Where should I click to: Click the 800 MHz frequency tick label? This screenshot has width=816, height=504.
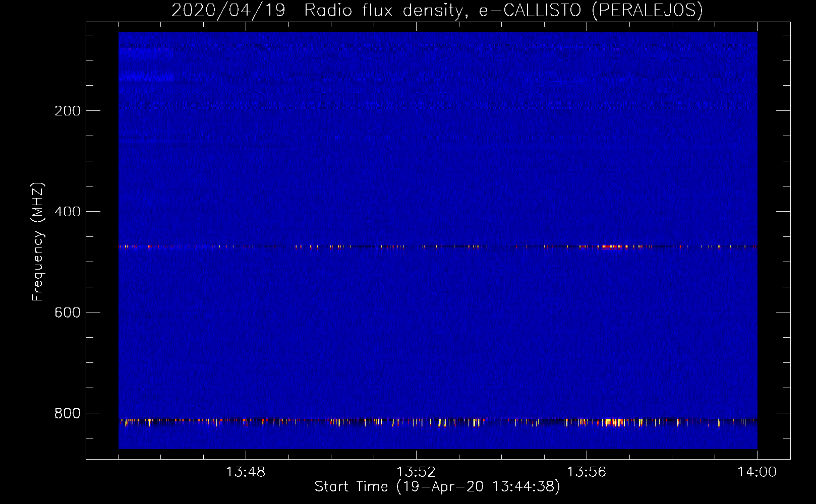click(x=68, y=413)
